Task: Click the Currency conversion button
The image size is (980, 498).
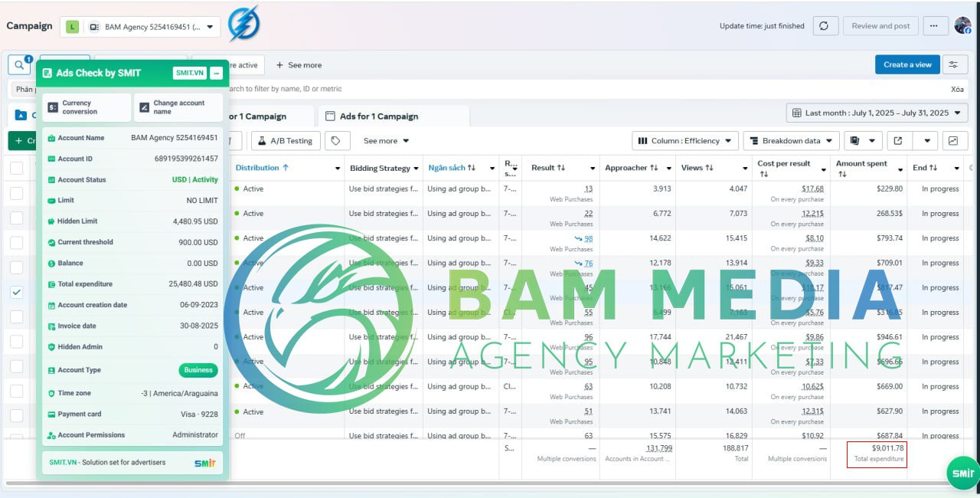Action: [87, 107]
